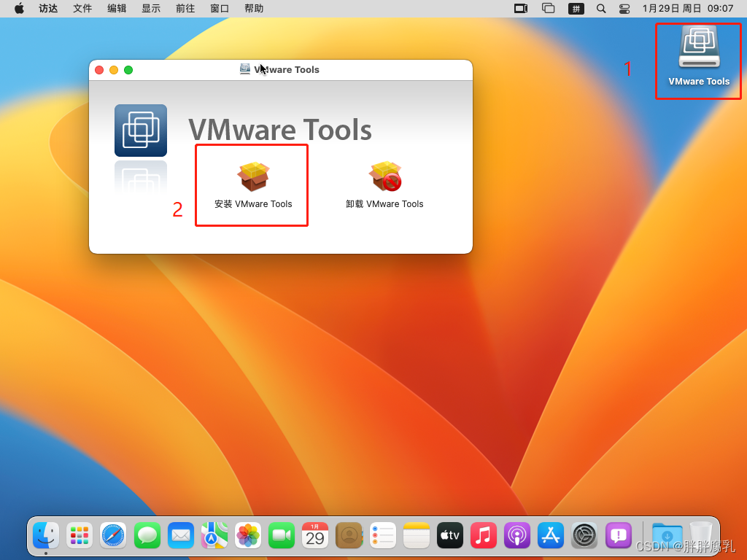747x560 pixels.
Task: Open Feedback Assistant from the Dock
Action: coord(619,536)
